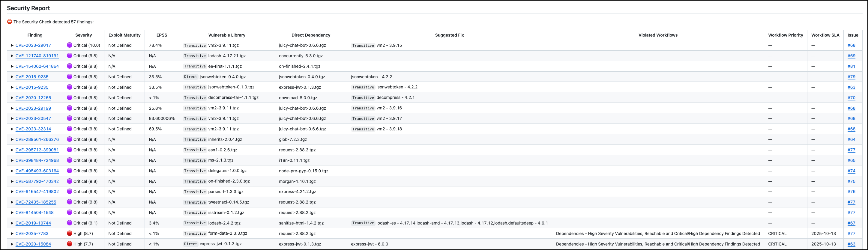Expand details for CVE-2020-12265
The image size is (868, 250).
coord(12,98)
